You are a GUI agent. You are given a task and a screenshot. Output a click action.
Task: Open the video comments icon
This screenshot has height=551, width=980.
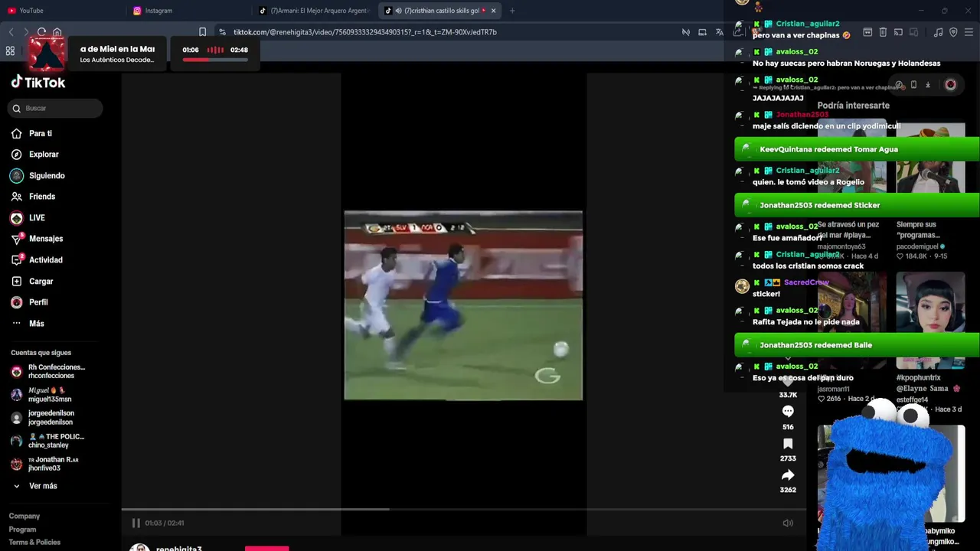click(x=788, y=412)
